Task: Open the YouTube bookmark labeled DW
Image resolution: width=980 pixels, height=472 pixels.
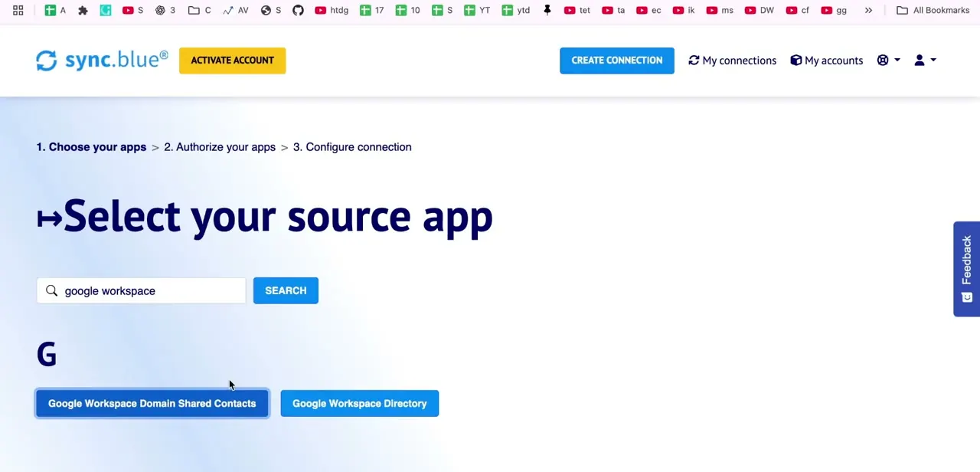Action: click(759, 11)
